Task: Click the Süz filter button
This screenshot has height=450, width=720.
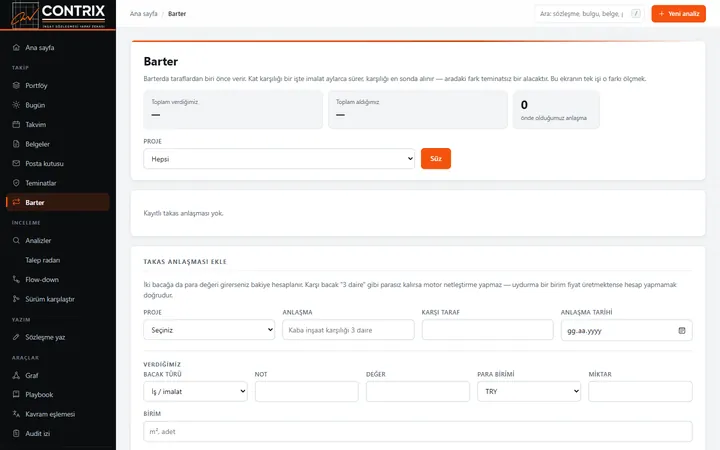Action: [x=436, y=158]
